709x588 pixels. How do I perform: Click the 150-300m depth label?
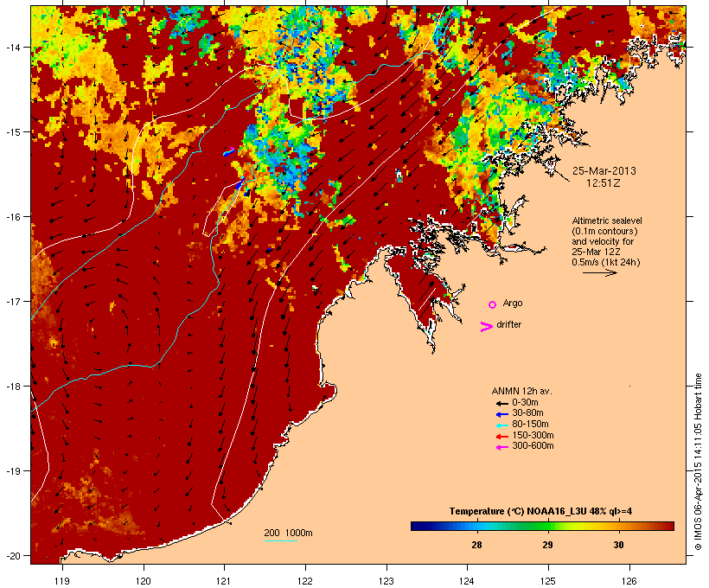point(533,435)
